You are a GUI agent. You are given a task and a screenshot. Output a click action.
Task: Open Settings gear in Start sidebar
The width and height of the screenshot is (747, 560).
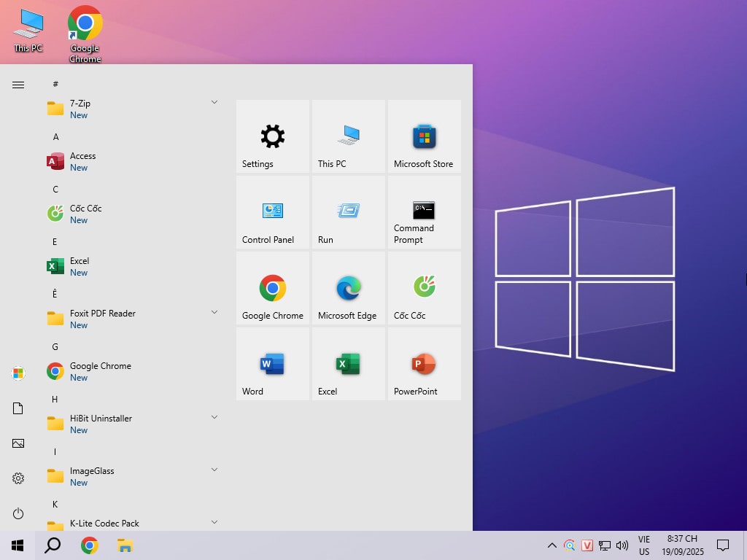coord(18,478)
